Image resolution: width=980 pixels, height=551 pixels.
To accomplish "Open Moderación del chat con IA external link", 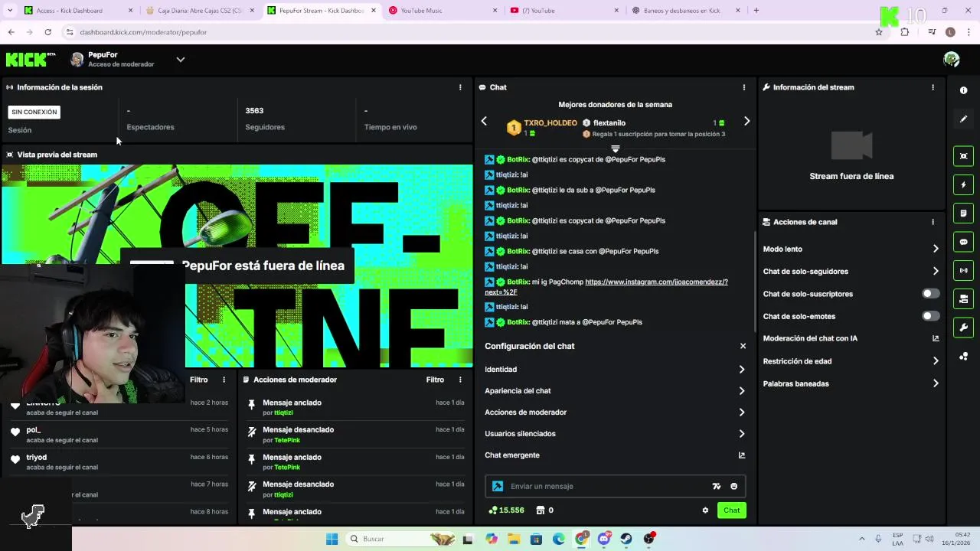I will (935, 338).
